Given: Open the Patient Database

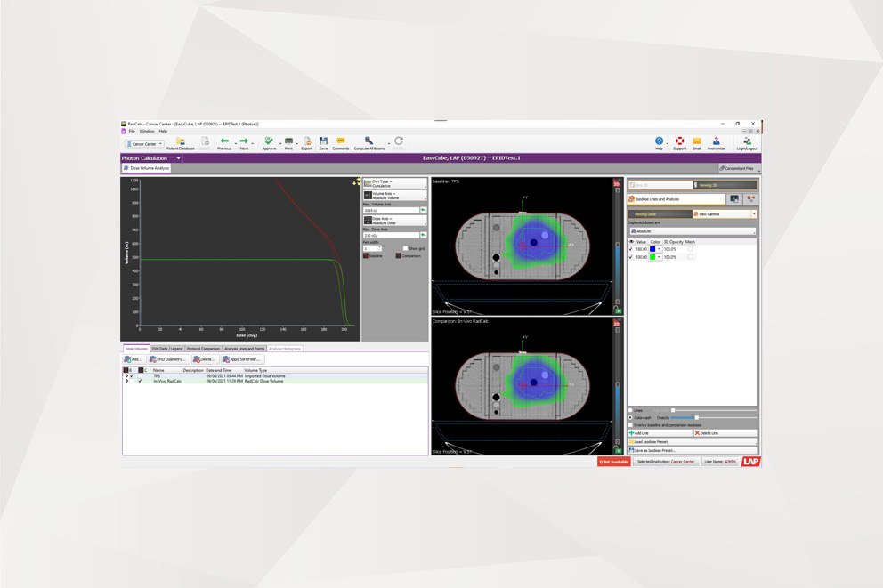Looking at the screenshot, I should [180, 143].
